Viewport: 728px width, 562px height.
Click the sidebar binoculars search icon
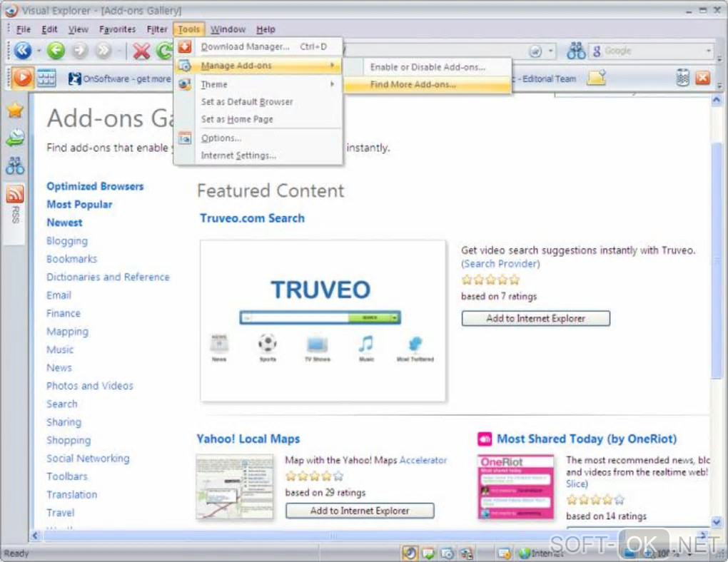tap(15, 165)
